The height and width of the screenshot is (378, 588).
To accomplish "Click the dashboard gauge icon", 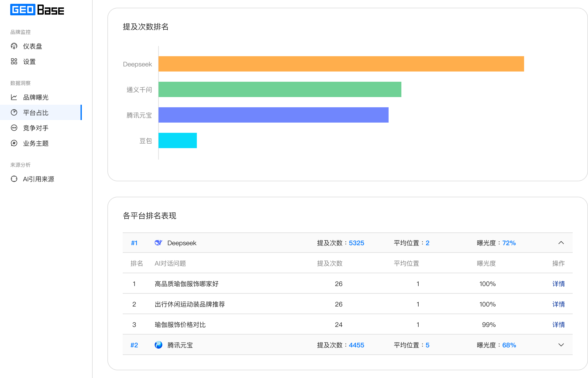I will coord(14,46).
